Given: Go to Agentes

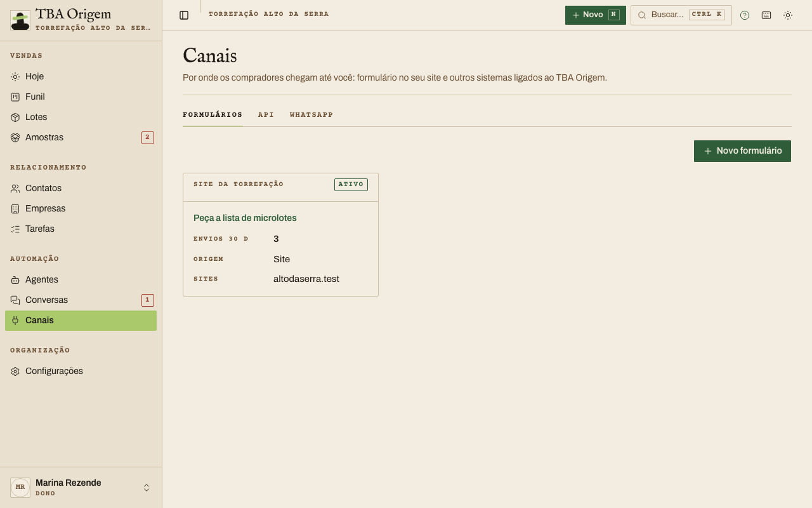Looking at the screenshot, I should pos(81,280).
